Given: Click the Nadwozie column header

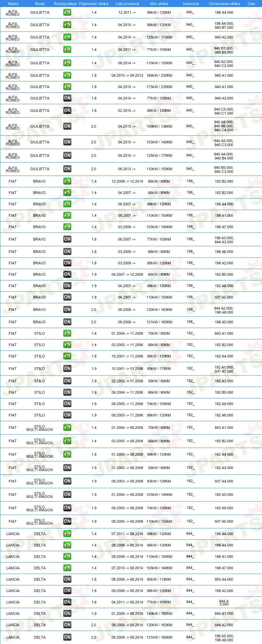Looking at the screenshot, I should point(191,4).
